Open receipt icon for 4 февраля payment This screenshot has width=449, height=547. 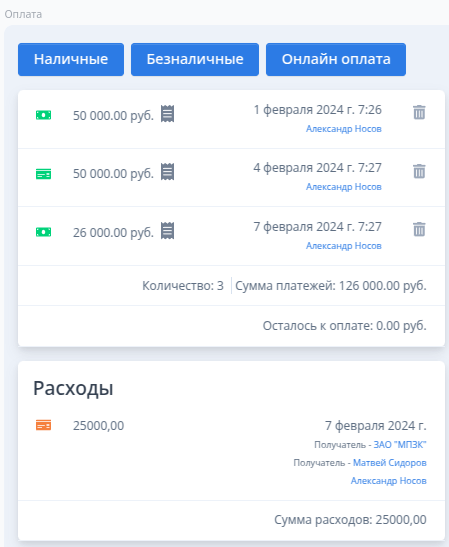tap(167, 172)
